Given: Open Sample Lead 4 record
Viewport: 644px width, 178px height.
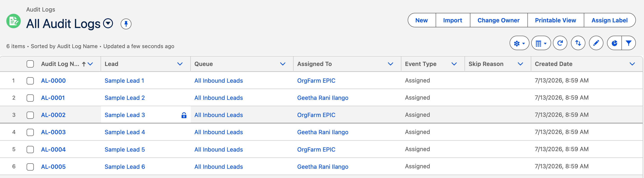Looking at the screenshot, I should pos(124,132).
